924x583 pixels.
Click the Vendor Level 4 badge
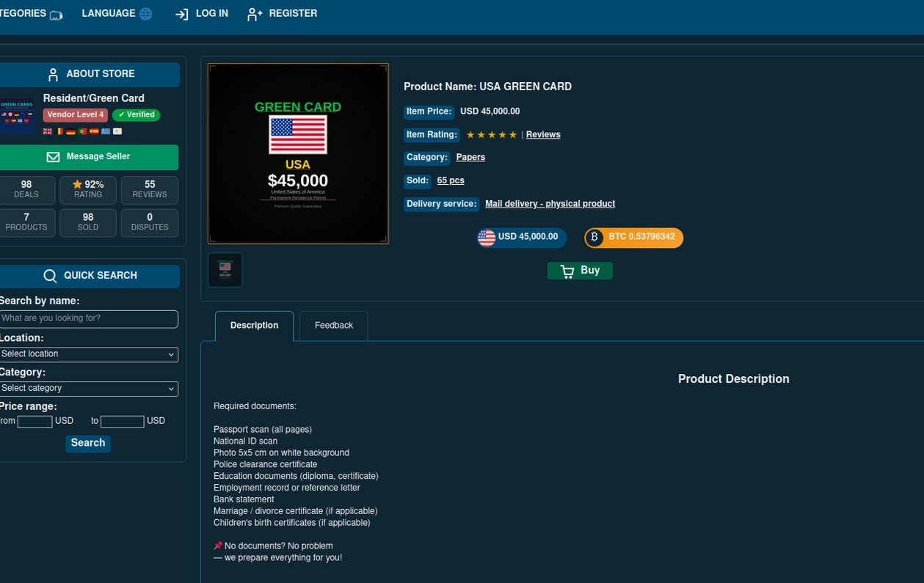[76, 115]
